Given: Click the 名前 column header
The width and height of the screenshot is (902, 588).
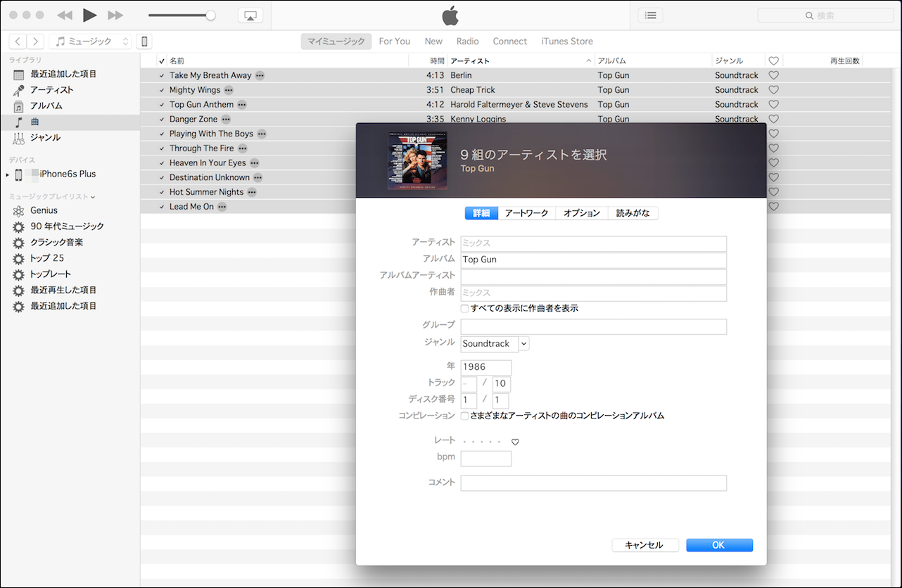Looking at the screenshot, I should pyautogui.click(x=287, y=61).
